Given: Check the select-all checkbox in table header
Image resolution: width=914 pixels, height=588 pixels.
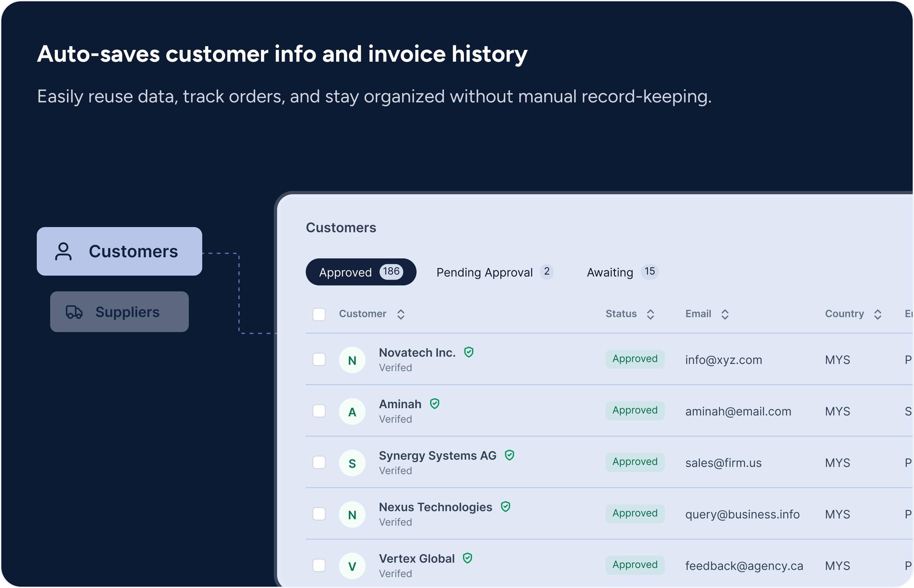Looking at the screenshot, I should [x=319, y=314].
